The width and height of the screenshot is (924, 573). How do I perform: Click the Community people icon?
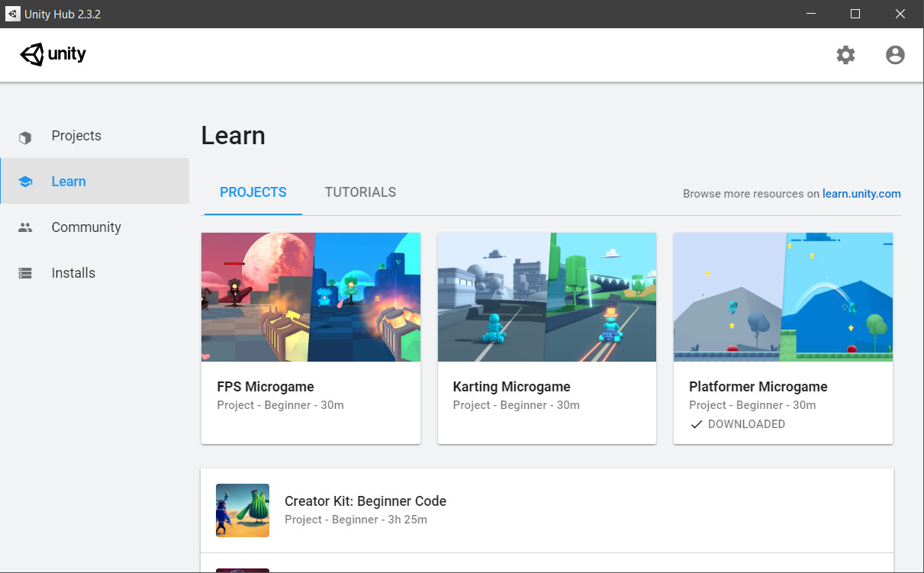[25, 227]
